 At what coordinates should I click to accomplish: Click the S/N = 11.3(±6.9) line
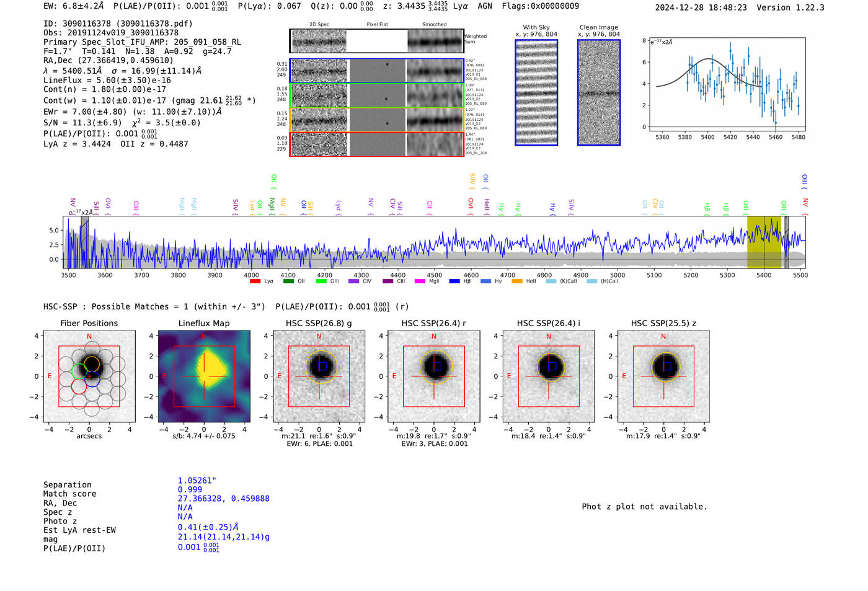122,122
